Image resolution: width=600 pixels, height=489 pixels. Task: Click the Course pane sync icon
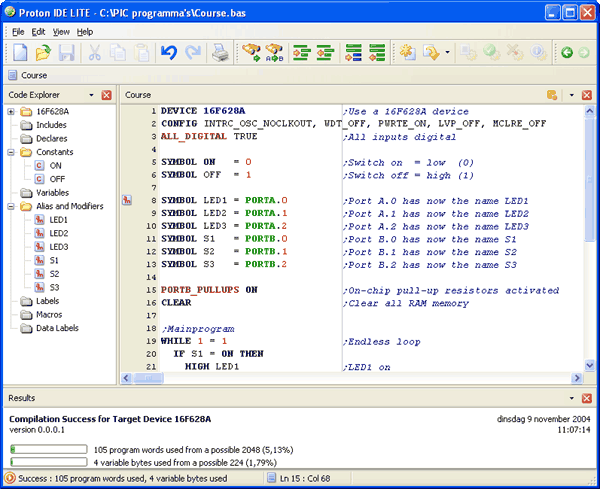coord(552,95)
